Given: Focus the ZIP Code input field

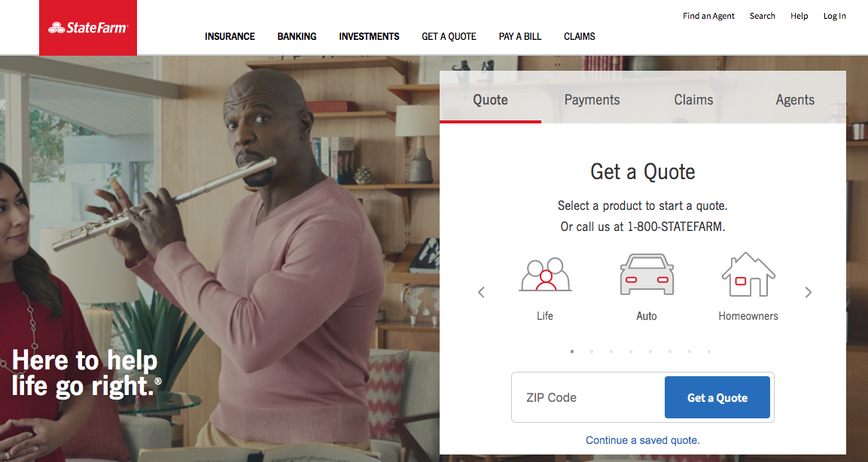Looking at the screenshot, I should click(x=588, y=397).
